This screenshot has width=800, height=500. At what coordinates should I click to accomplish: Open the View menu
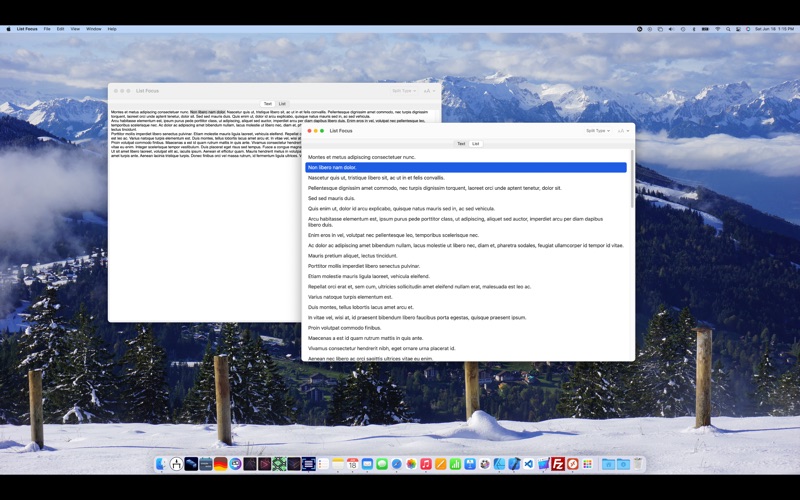tap(75, 29)
